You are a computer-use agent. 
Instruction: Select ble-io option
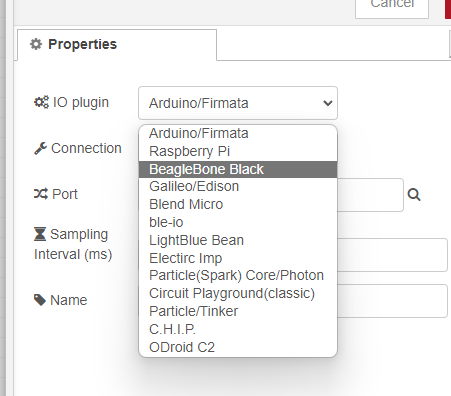238,222
